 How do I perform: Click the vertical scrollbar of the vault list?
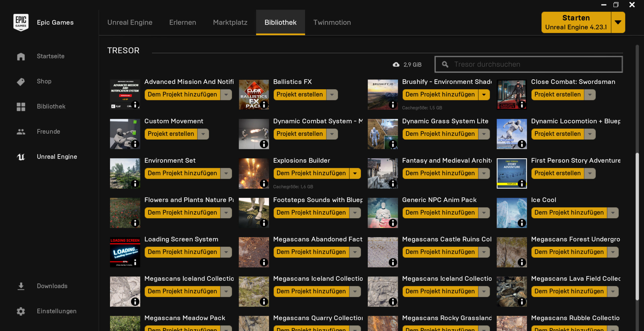(x=637, y=226)
